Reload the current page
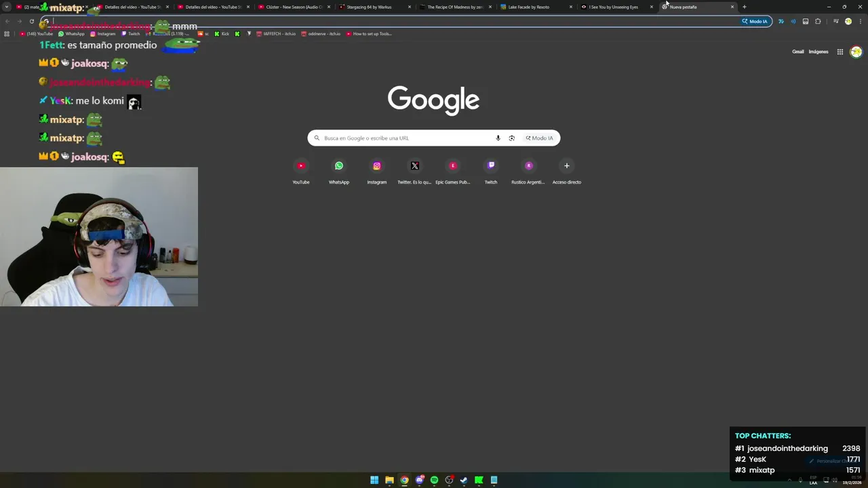 click(31, 21)
